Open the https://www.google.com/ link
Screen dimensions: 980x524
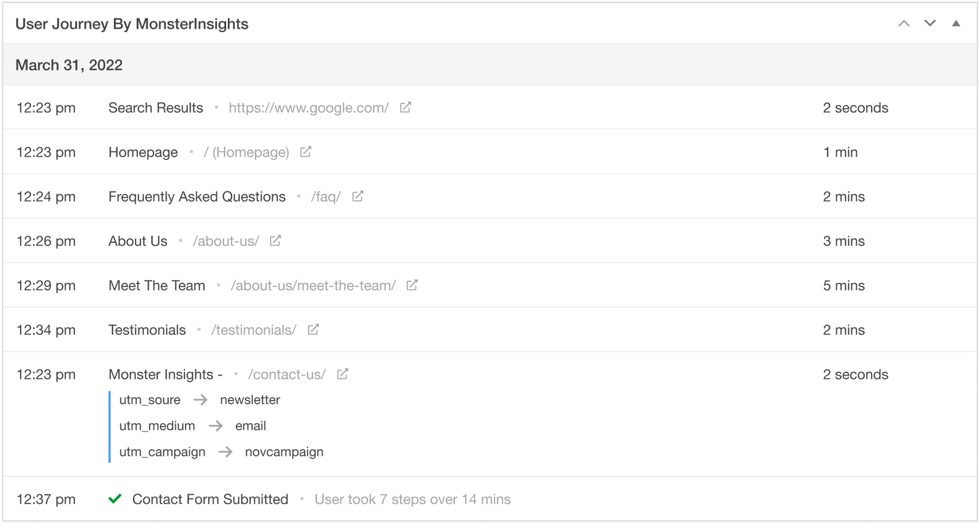(x=309, y=108)
